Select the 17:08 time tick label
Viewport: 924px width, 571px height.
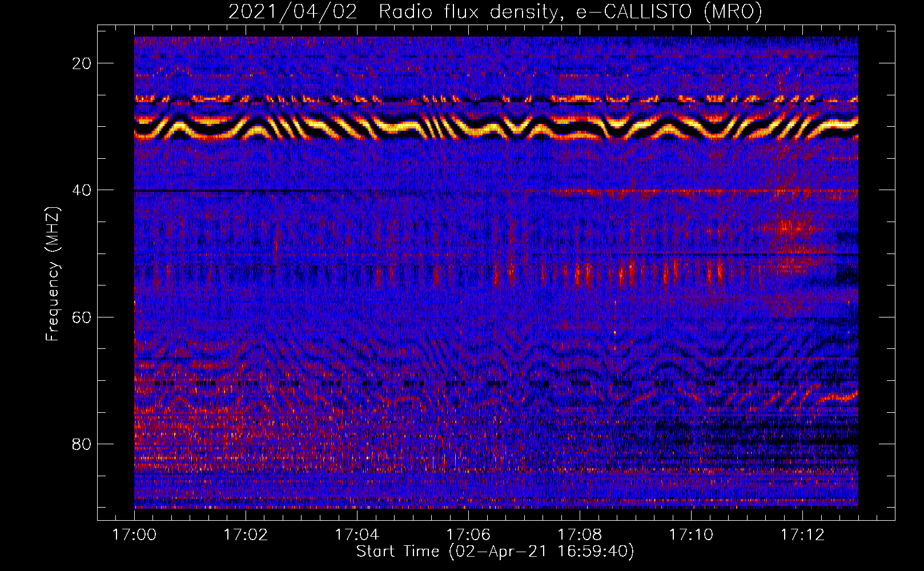[x=580, y=535]
